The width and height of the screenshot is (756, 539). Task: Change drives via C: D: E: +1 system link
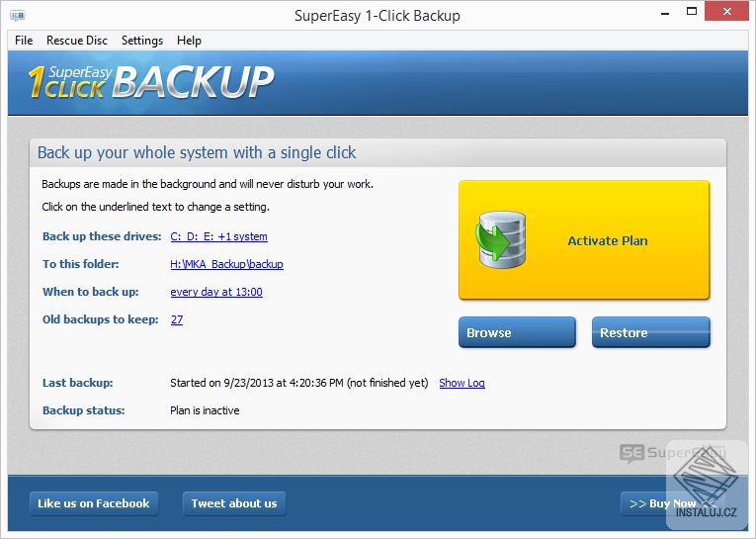pos(218,236)
